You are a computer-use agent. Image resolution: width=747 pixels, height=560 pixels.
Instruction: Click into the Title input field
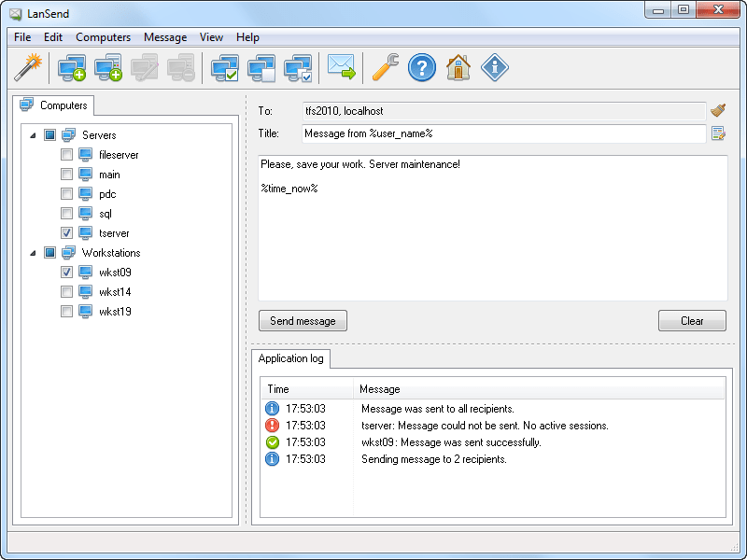504,133
